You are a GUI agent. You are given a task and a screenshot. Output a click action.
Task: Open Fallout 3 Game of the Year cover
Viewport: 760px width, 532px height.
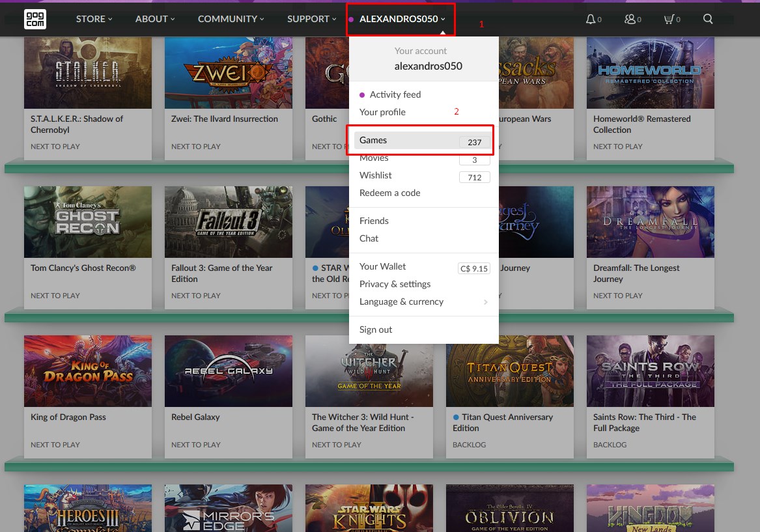(229, 222)
